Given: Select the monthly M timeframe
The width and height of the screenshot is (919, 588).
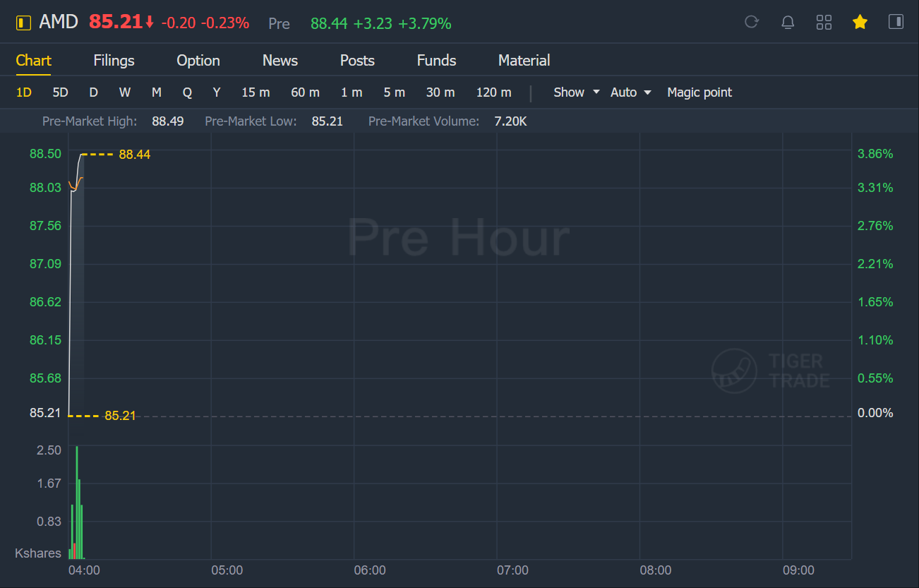Looking at the screenshot, I should [157, 92].
